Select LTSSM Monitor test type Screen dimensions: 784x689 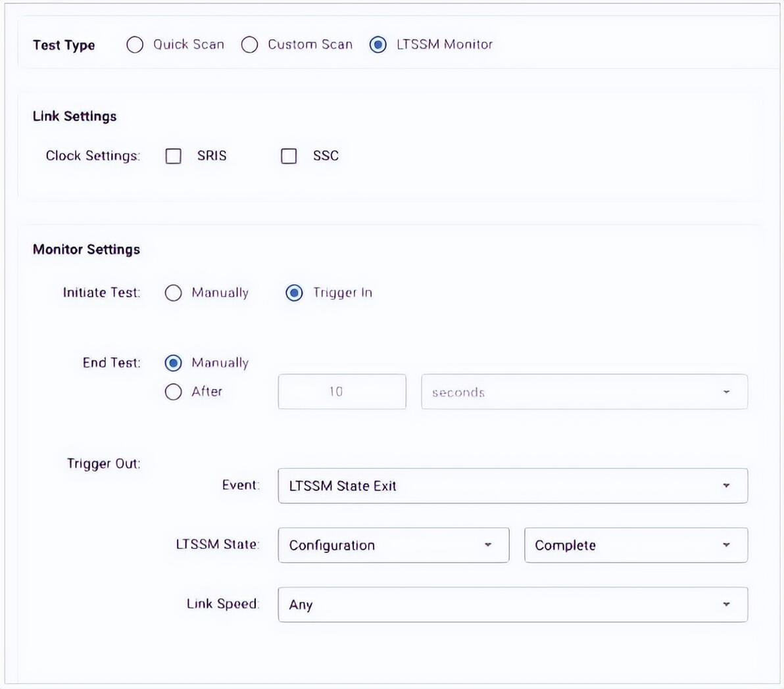(378, 45)
